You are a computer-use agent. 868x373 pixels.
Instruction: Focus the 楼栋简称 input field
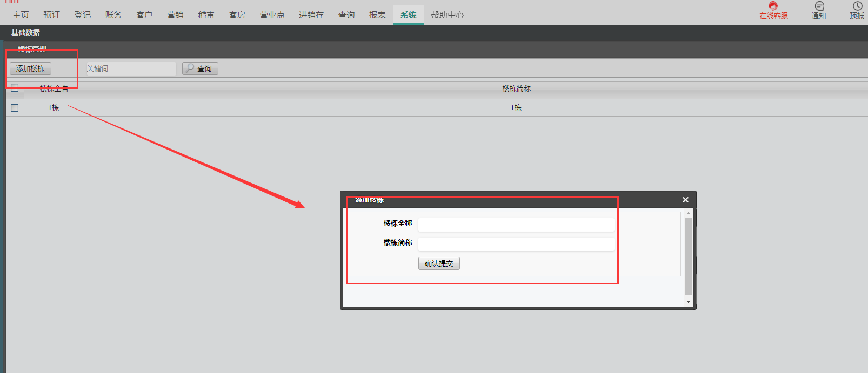click(x=516, y=244)
